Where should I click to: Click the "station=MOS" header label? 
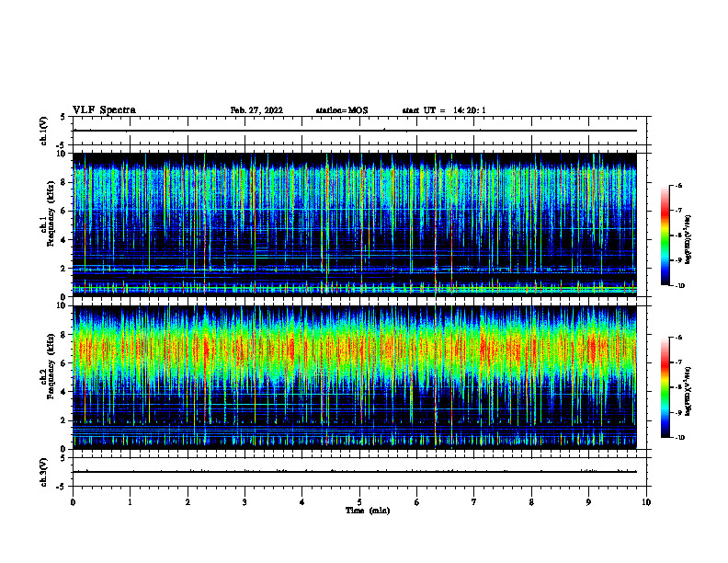pos(342,110)
